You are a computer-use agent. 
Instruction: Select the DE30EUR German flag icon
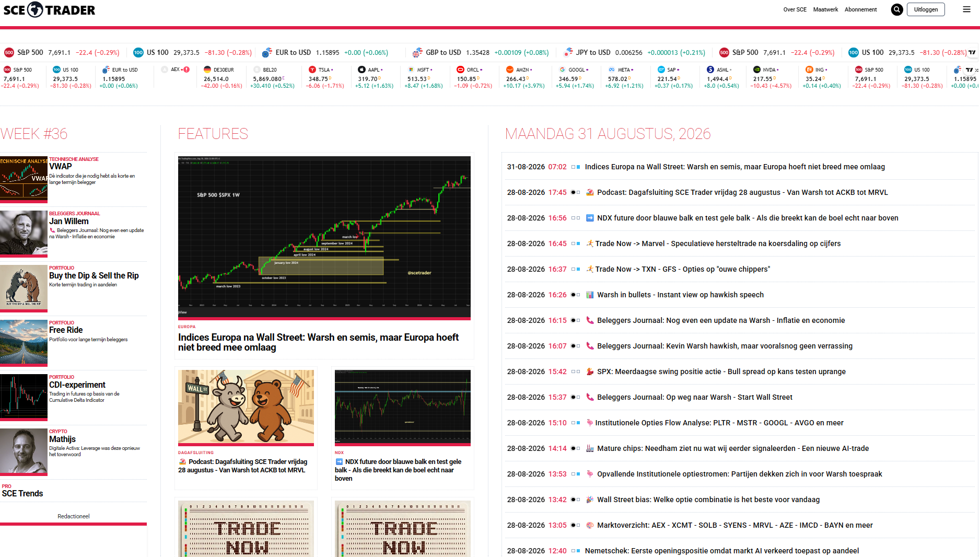click(x=207, y=69)
